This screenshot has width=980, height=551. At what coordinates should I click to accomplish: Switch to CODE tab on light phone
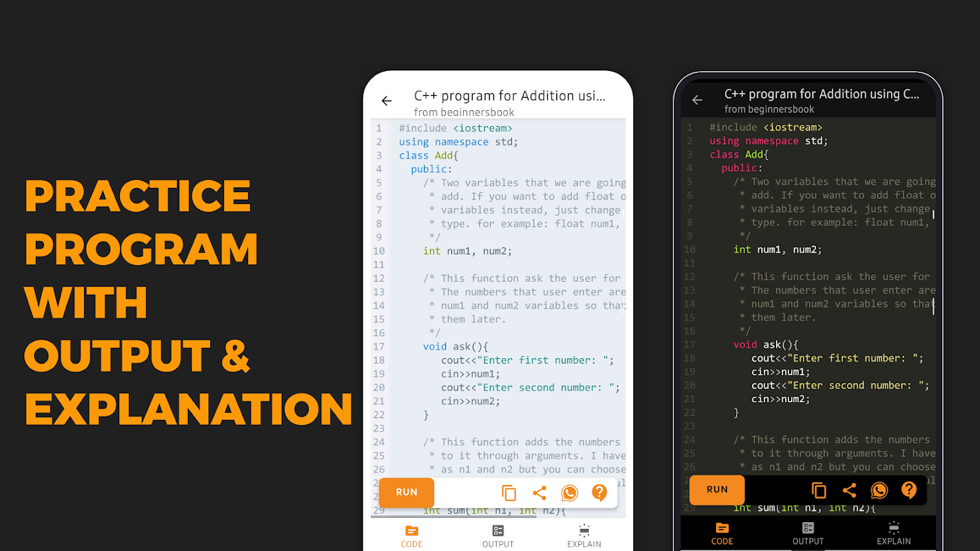pyautogui.click(x=411, y=536)
